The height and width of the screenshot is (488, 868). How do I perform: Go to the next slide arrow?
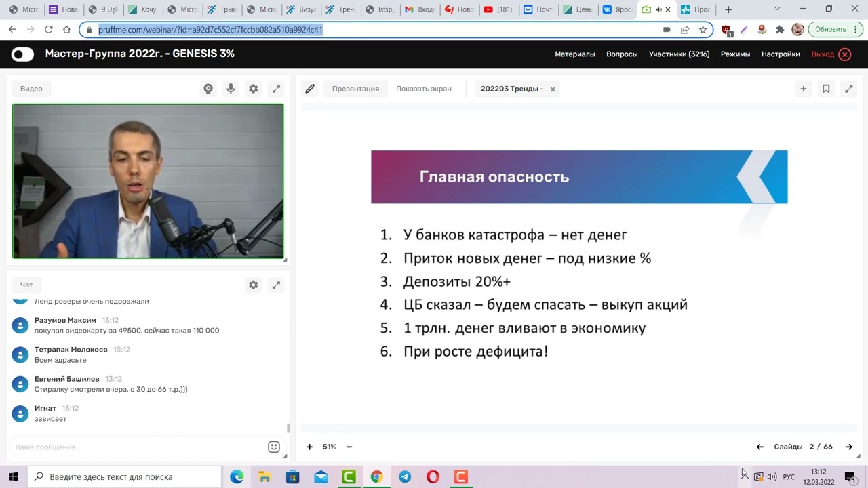click(x=848, y=447)
